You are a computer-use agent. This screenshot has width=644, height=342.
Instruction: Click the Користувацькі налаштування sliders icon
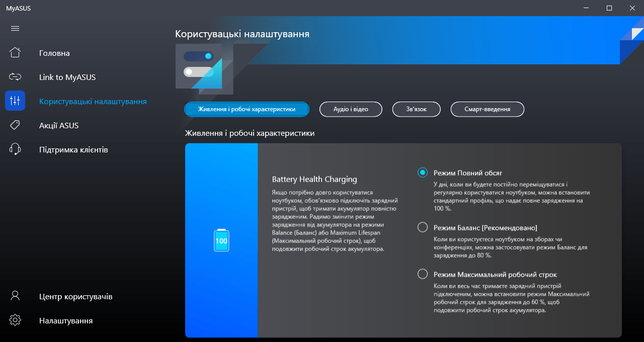[x=15, y=101]
